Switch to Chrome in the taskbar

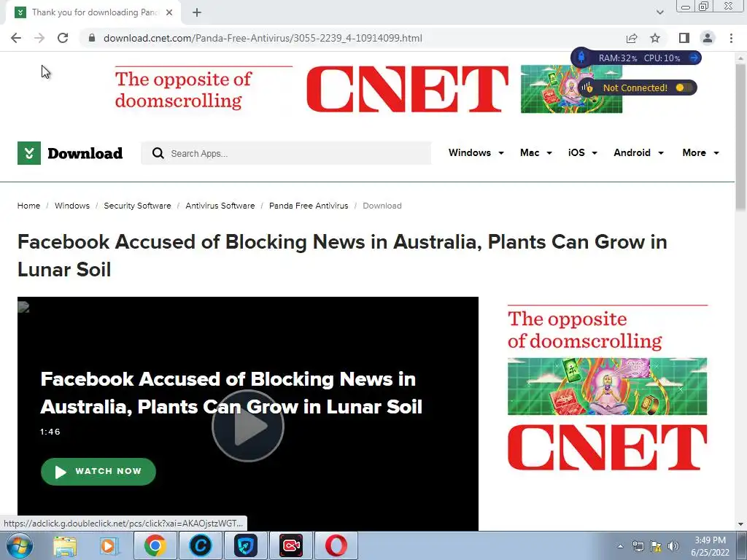155,545
